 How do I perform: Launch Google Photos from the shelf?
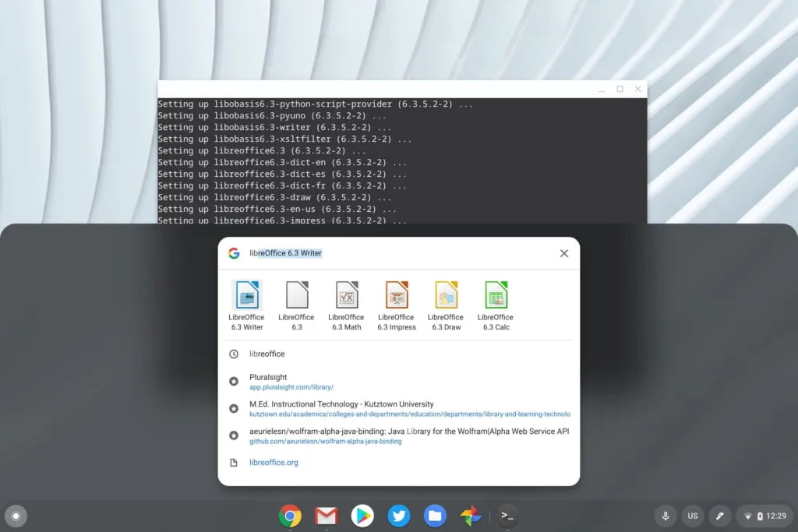coord(471,516)
